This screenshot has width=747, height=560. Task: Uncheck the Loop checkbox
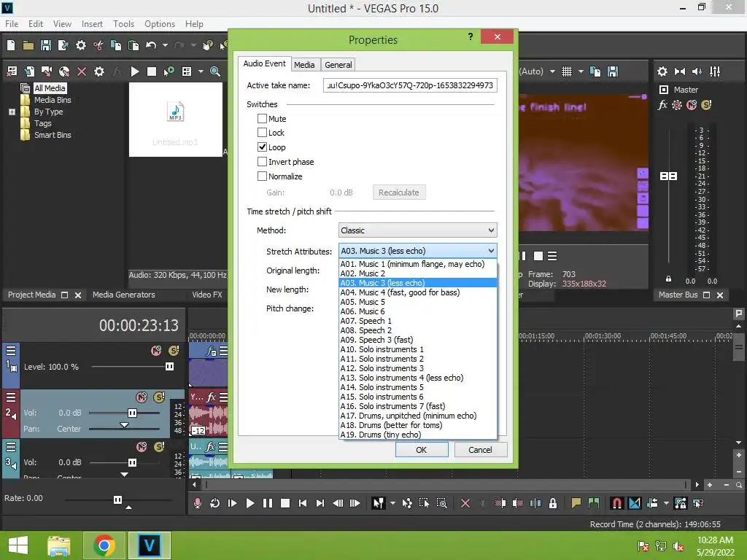coord(262,147)
